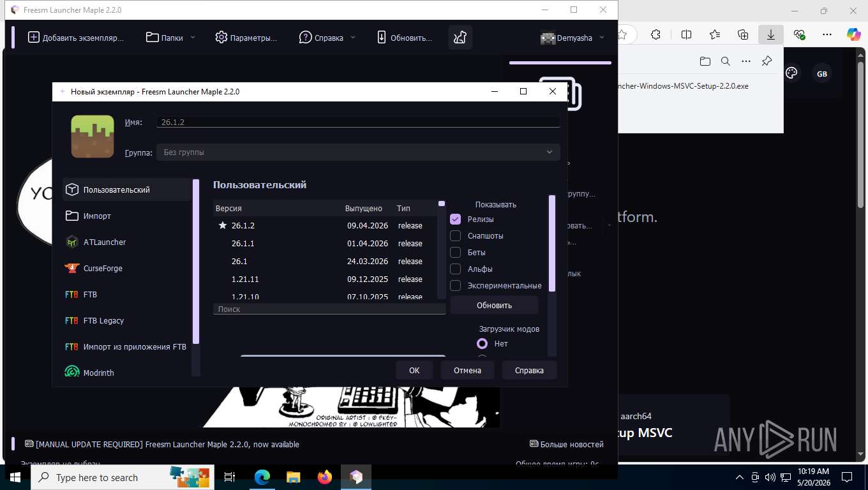The width and height of the screenshot is (868, 490).
Task: Click the cat icon in the toolbar
Action: pyautogui.click(x=460, y=38)
